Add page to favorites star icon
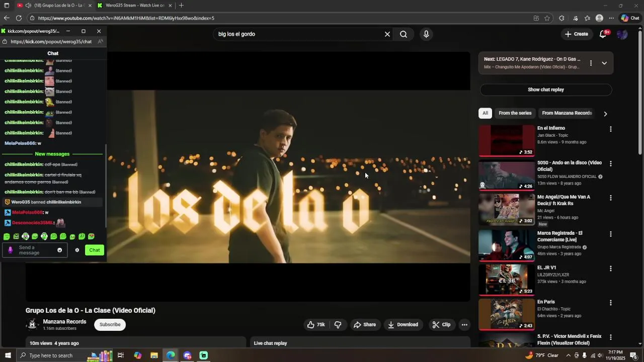The height and width of the screenshot is (362, 644). (547, 18)
